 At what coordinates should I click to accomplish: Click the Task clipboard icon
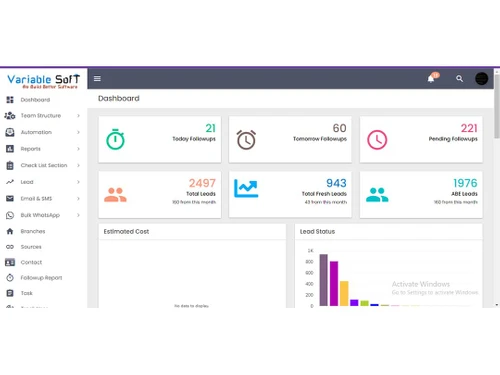point(10,293)
